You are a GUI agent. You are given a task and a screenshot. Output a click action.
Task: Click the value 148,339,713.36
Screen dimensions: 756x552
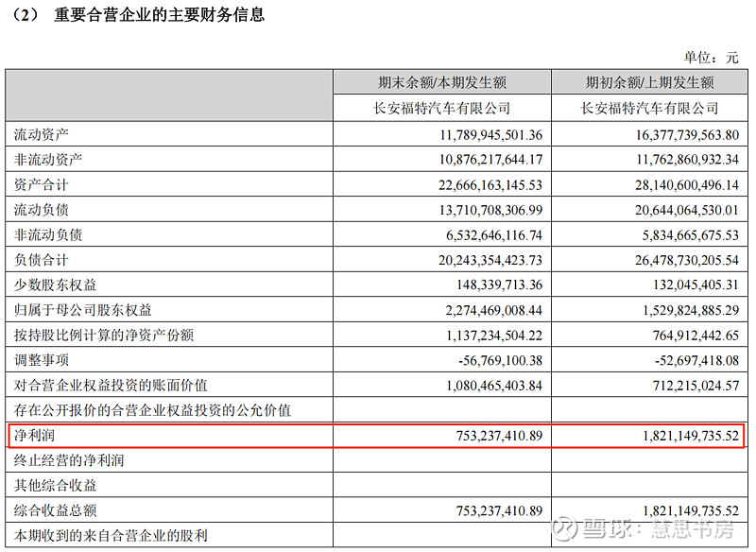(x=500, y=285)
